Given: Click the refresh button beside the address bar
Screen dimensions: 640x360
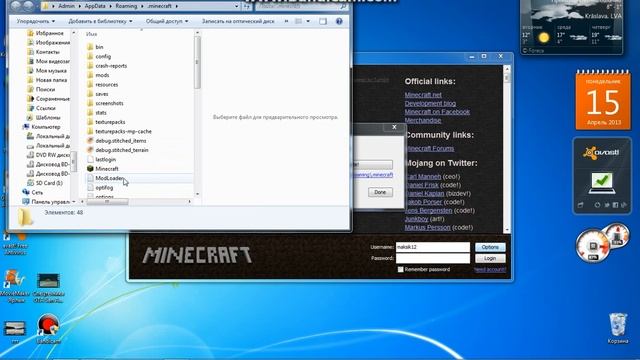Looking at the screenshot, I should pyautogui.click(x=247, y=6).
